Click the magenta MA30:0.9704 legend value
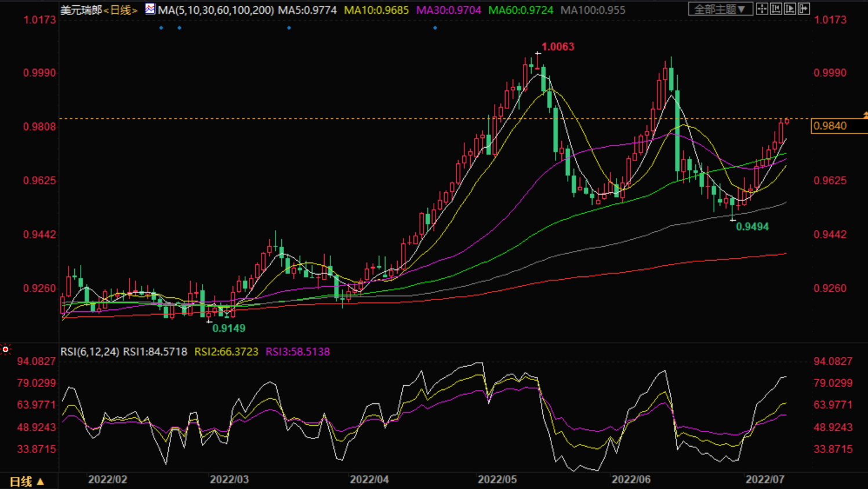This screenshot has height=489, width=868. 448,10
